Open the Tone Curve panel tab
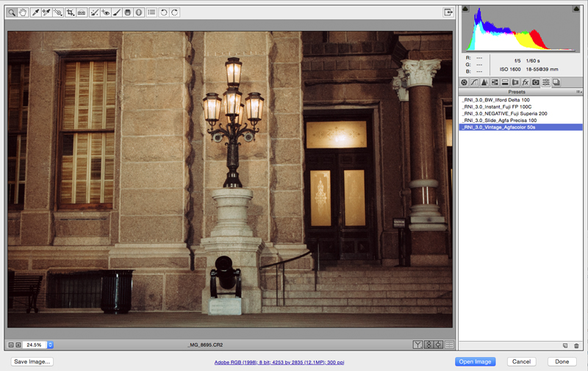This screenshot has height=371, width=588. coord(474,82)
